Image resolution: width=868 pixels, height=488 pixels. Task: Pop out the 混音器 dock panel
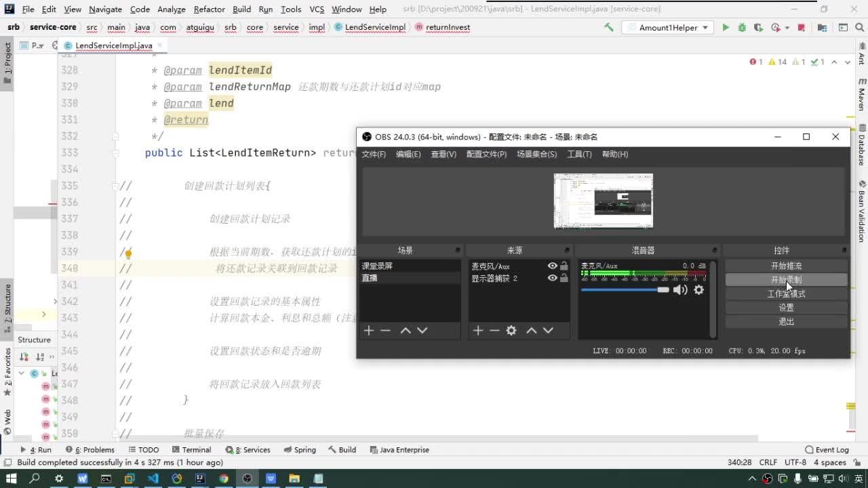coord(714,250)
